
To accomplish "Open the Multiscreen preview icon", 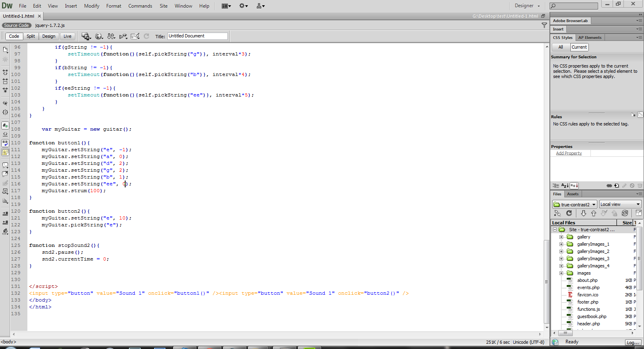I will pos(86,36).
